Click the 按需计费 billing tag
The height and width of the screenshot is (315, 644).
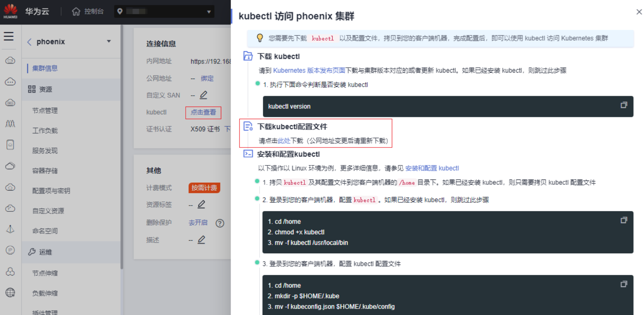[204, 188]
